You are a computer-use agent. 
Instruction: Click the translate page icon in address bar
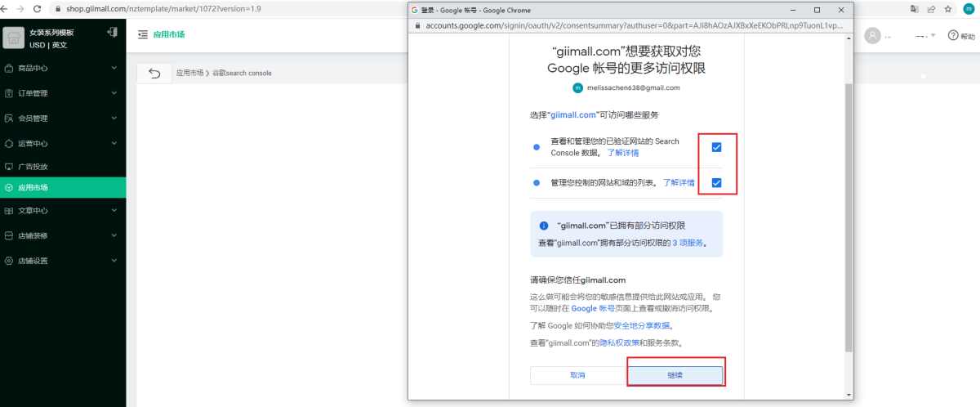point(915,8)
